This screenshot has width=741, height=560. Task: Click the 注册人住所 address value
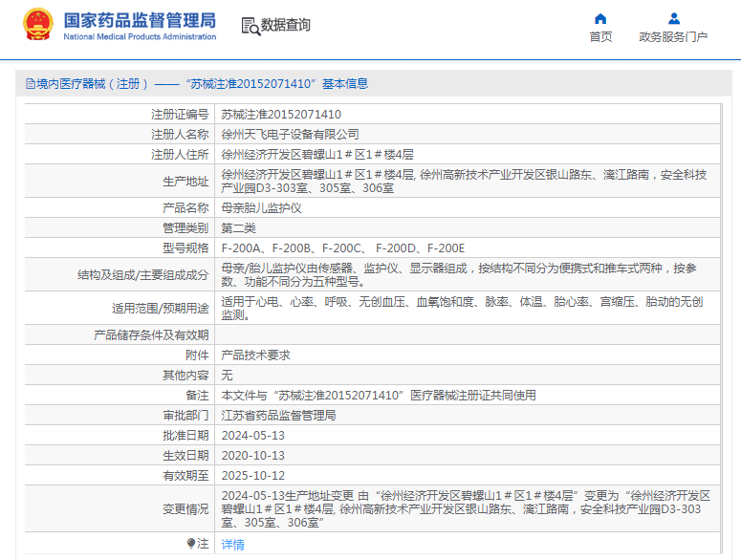pyautogui.click(x=317, y=155)
